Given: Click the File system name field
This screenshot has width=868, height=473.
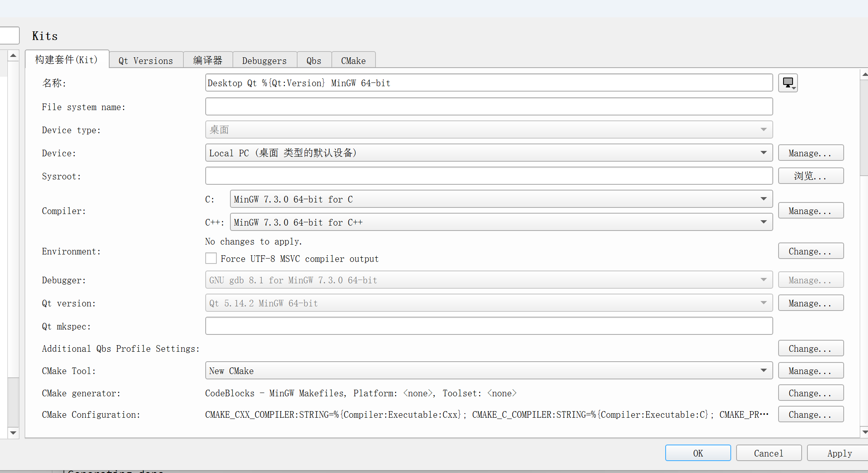Looking at the screenshot, I should (x=488, y=107).
